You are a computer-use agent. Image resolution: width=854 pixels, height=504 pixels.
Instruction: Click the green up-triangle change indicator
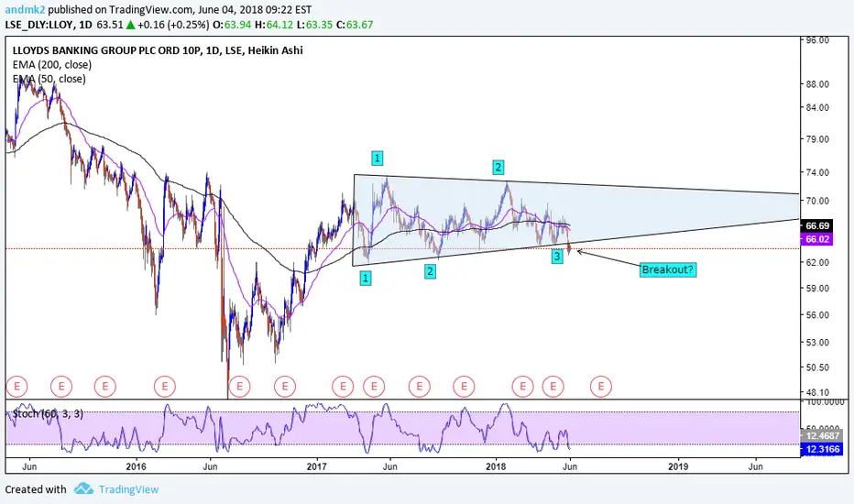point(131,25)
